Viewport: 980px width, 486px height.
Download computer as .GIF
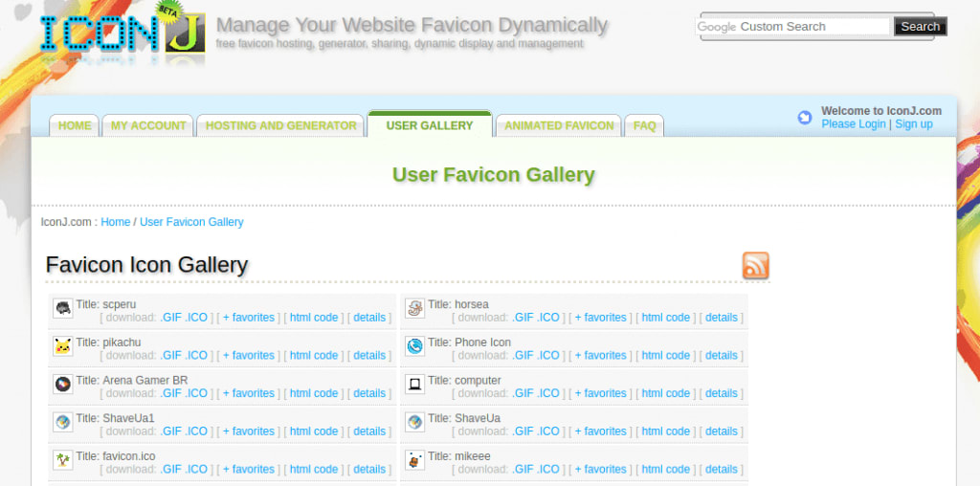(x=523, y=393)
